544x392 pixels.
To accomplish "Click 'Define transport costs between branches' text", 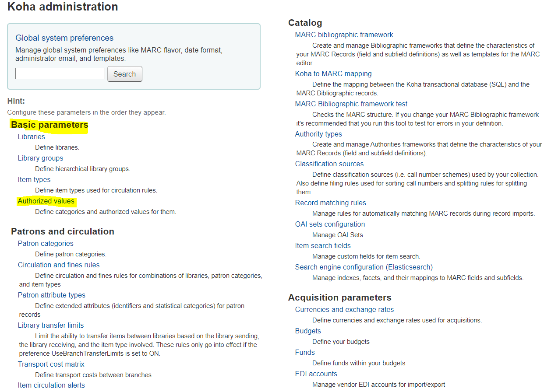I will tap(93, 375).
